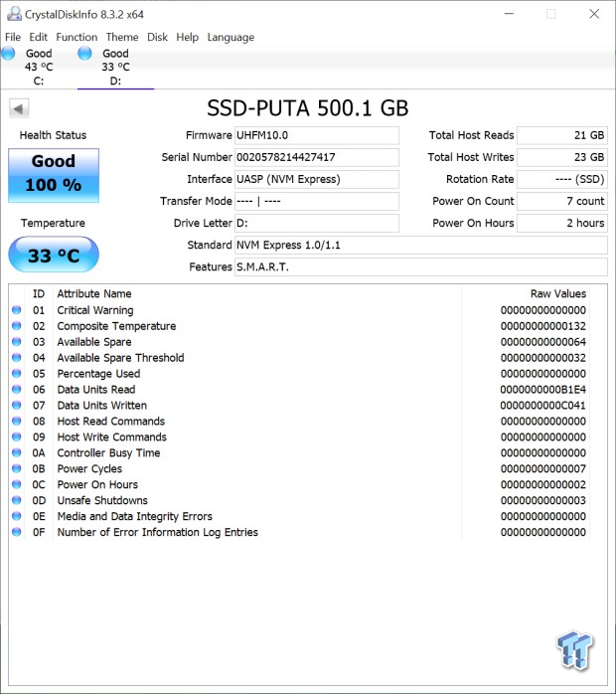Click the Good 100 % health status button
Screen dimensions: 616x694
tap(54, 176)
